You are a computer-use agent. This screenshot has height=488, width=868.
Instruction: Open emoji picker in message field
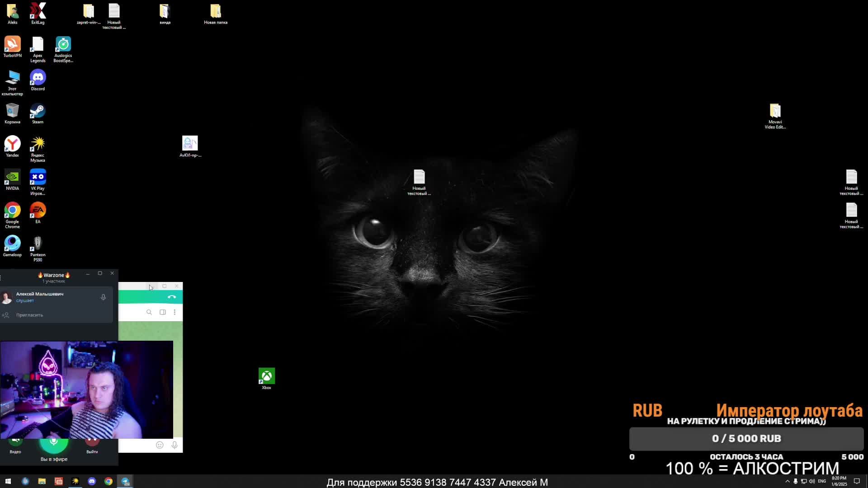pyautogui.click(x=160, y=445)
